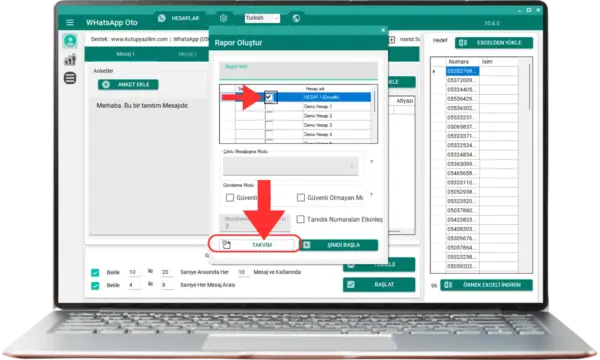Switch to the Mesaj 1 tab
600x360 pixels.
coord(126,54)
